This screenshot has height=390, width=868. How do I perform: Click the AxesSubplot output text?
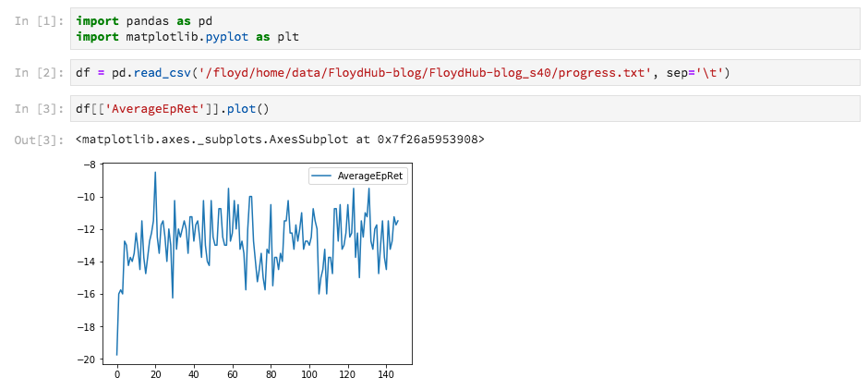280,140
